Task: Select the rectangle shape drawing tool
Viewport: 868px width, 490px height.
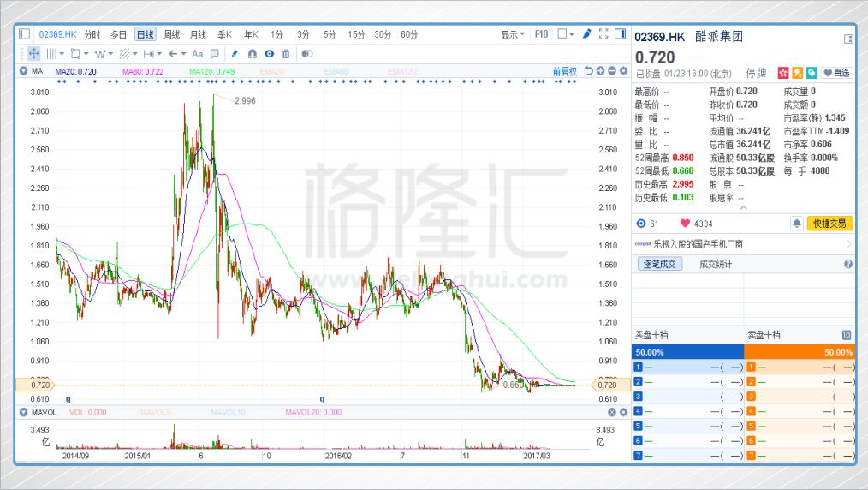Action: tap(76, 54)
